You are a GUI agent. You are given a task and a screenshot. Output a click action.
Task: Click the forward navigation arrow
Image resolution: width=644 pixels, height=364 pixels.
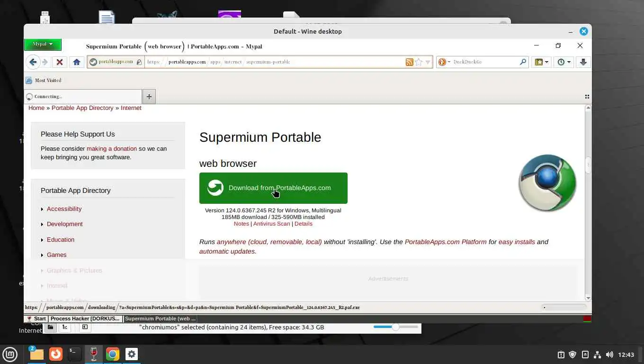[x=45, y=62]
